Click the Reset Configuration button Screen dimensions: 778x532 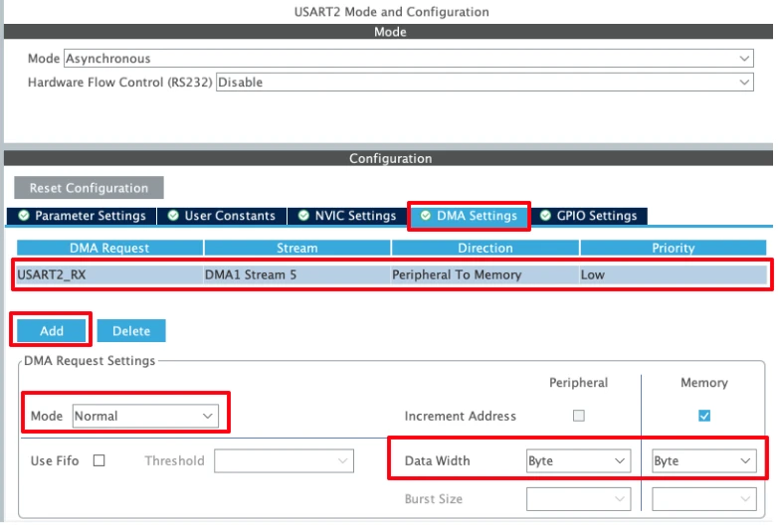pos(89,188)
